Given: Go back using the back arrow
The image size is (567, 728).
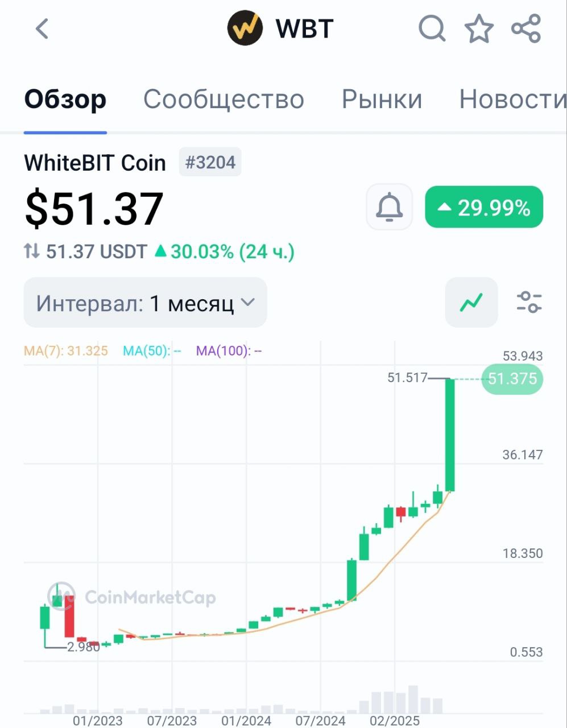Looking at the screenshot, I should pos(41,28).
